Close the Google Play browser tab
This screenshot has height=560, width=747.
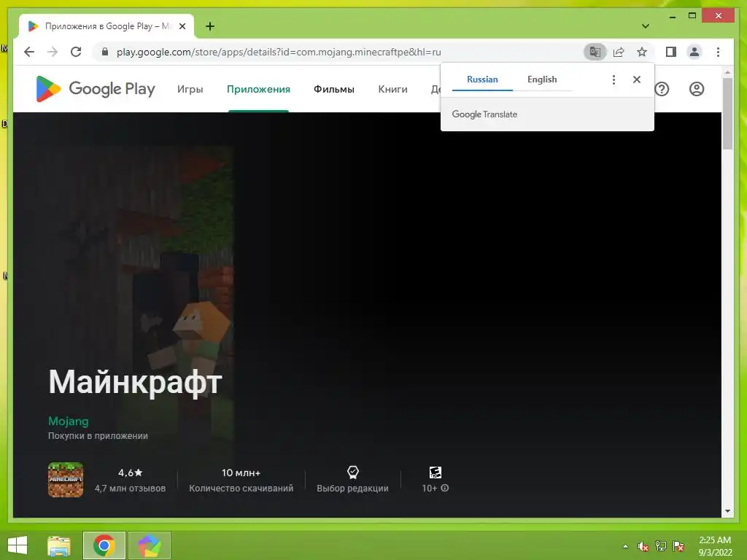click(x=182, y=26)
